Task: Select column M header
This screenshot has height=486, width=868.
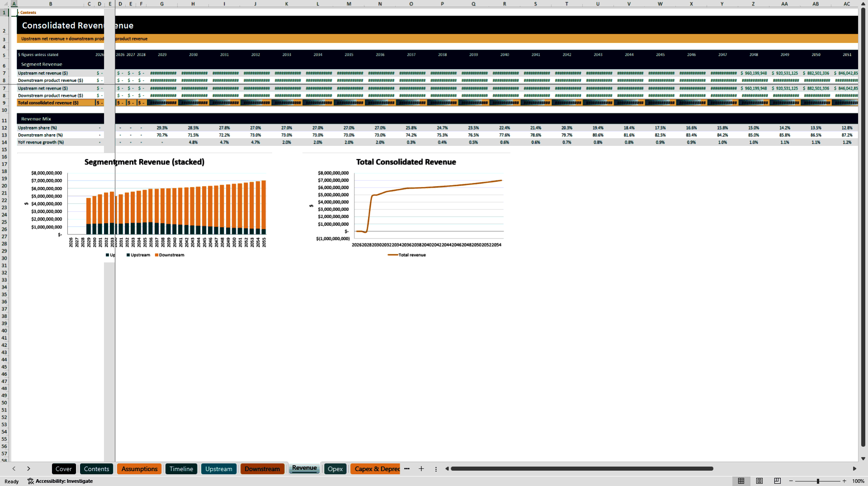Action: (x=349, y=4)
